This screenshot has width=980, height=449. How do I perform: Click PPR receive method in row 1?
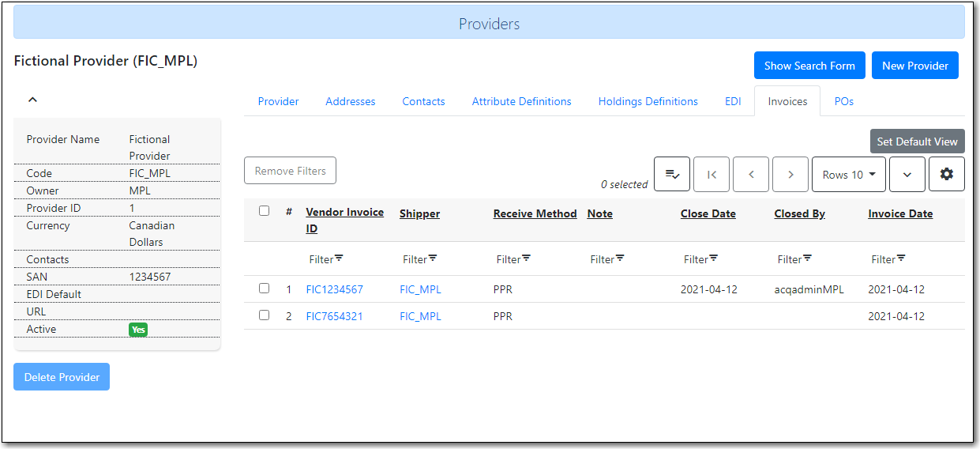[503, 289]
